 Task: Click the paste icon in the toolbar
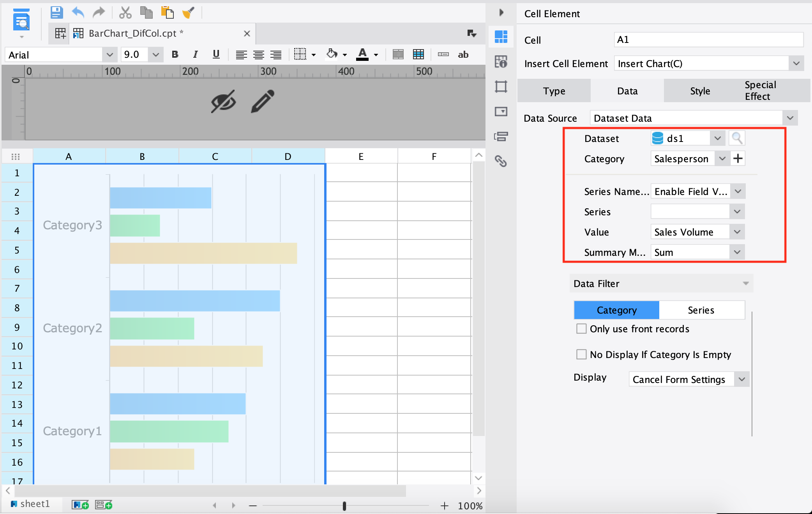[168, 12]
